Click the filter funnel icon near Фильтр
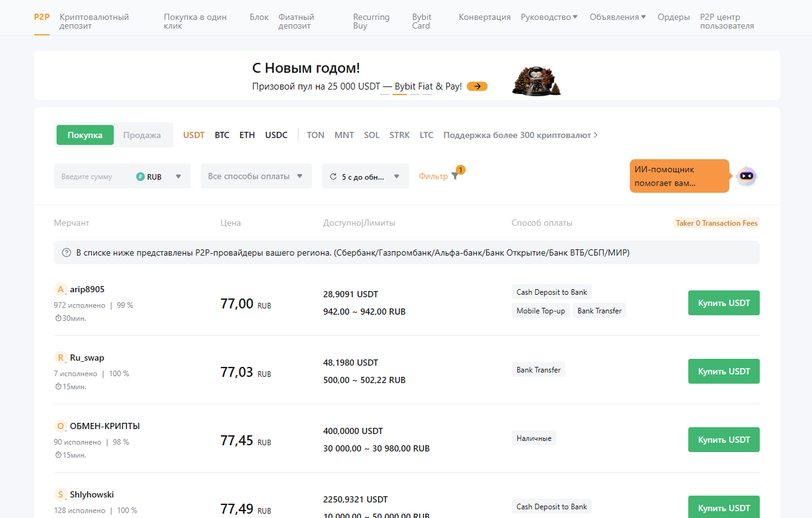 pyautogui.click(x=455, y=176)
